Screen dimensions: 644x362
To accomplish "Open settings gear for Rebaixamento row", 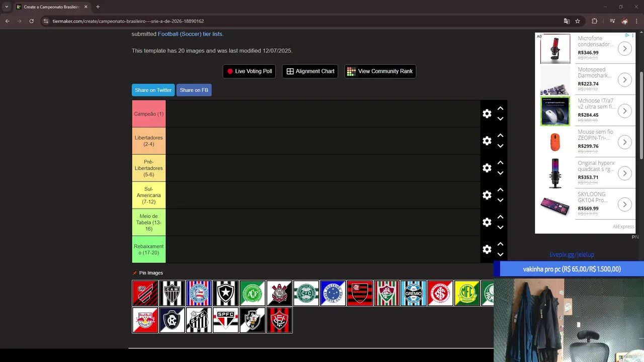I will click(487, 249).
